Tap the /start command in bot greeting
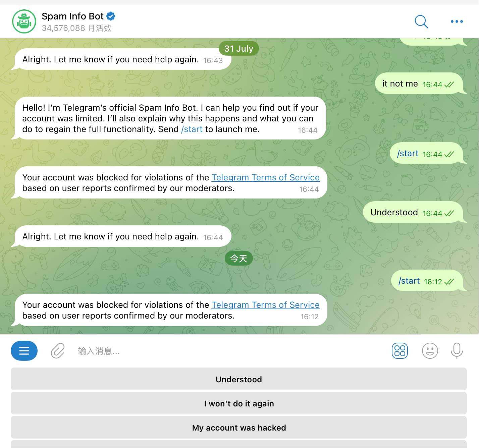Image resolution: width=479 pixels, height=448 pixels. point(192,129)
